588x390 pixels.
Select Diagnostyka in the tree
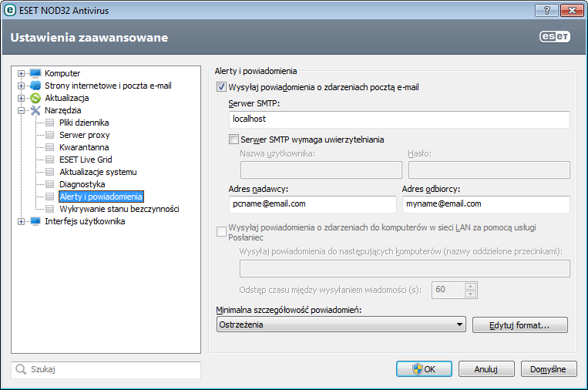tap(82, 184)
